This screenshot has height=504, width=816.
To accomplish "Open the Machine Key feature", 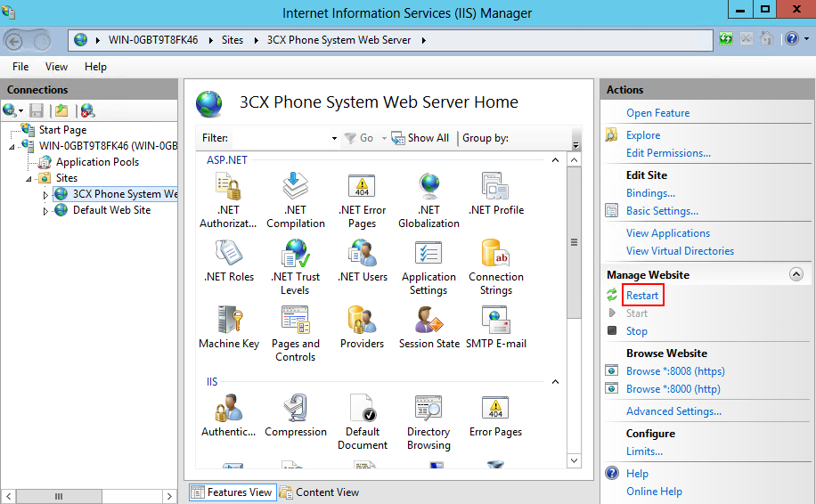I will pyautogui.click(x=229, y=327).
